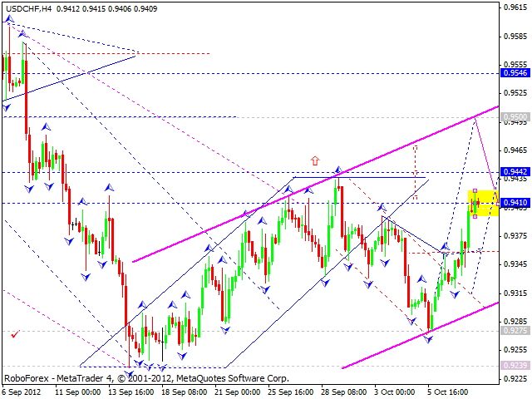Click the 0.9546 price level label

(x=515, y=73)
